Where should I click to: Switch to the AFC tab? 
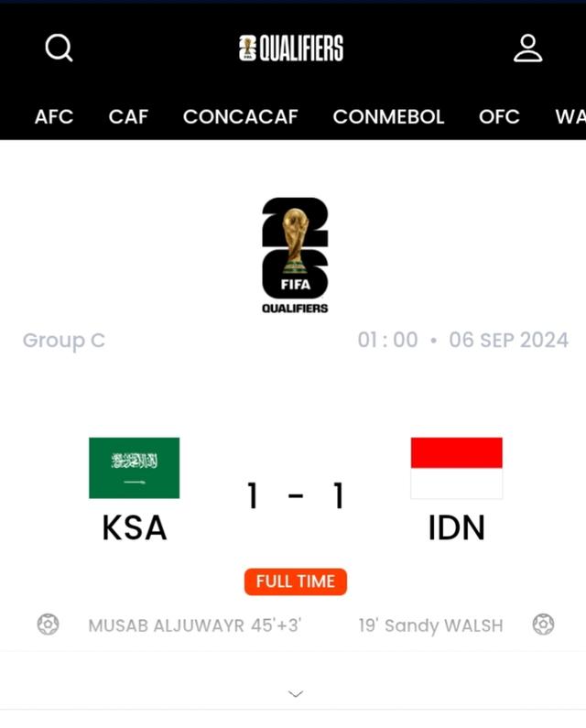[54, 117]
